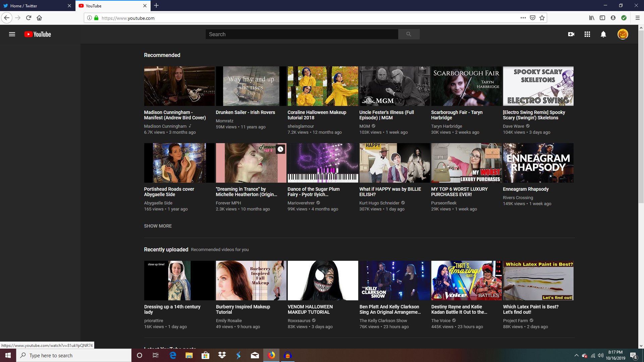
Task: Click the Recently uploaded heading
Action: [166, 249]
